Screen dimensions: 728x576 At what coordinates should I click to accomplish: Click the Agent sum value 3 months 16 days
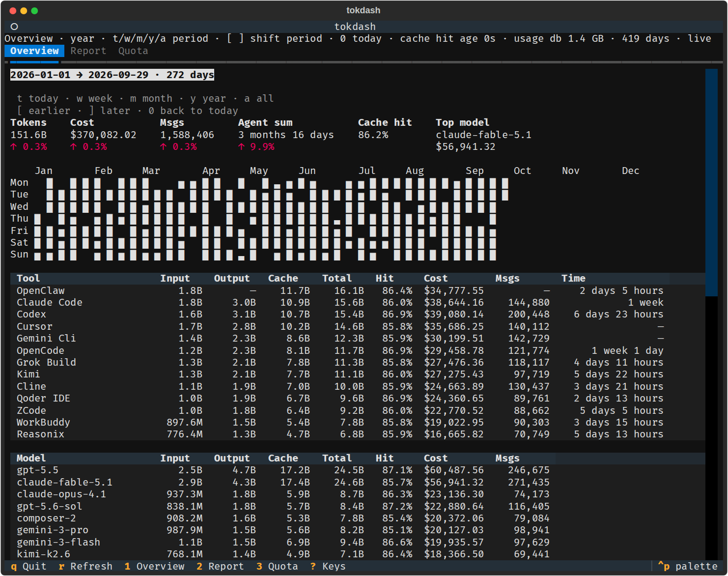click(x=286, y=135)
